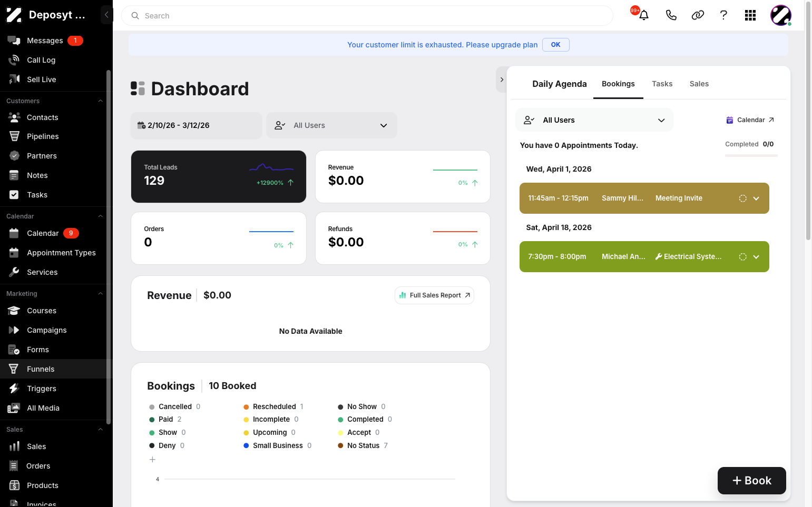Switch to the Bookings tab

click(x=618, y=84)
